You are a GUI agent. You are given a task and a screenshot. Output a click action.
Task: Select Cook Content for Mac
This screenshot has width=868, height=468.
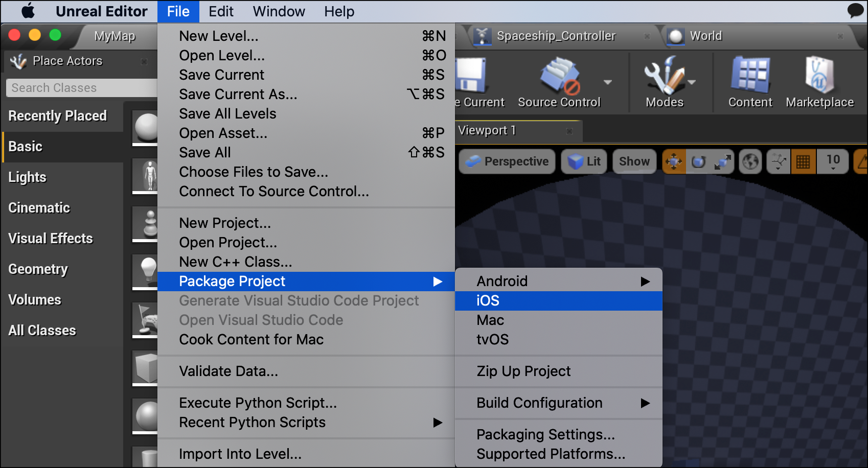306,339
